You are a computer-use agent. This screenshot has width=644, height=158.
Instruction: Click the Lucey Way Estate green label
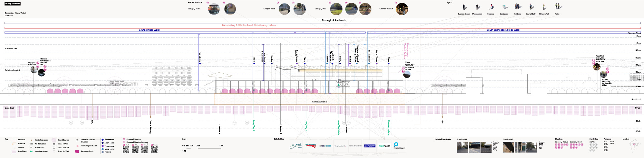click(x=339, y=127)
